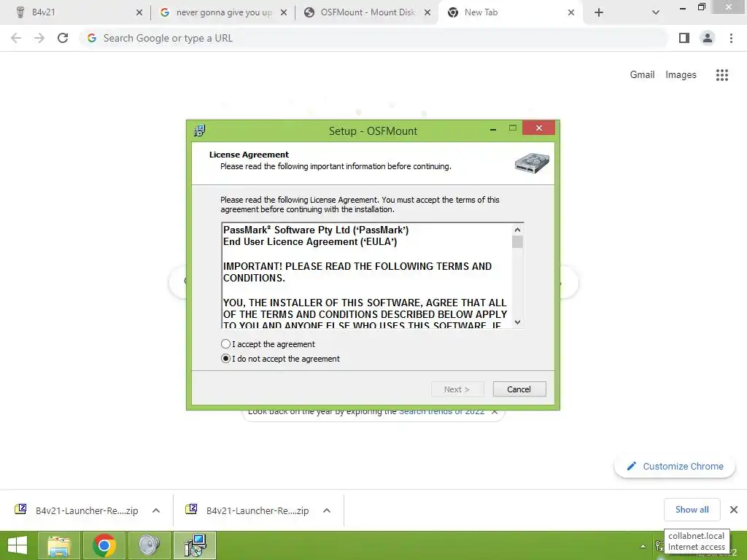Open Gmail link
This screenshot has width=747, height=560.
tap(642, 74)
